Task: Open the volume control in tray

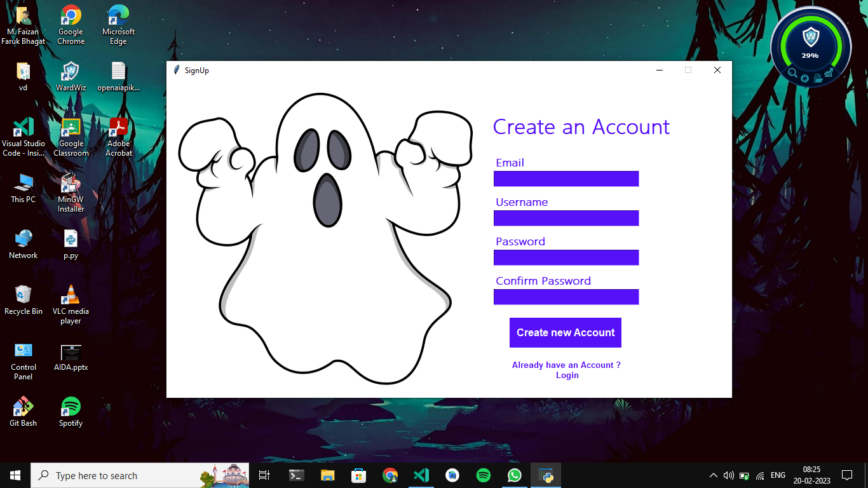Action: [729, 475]
